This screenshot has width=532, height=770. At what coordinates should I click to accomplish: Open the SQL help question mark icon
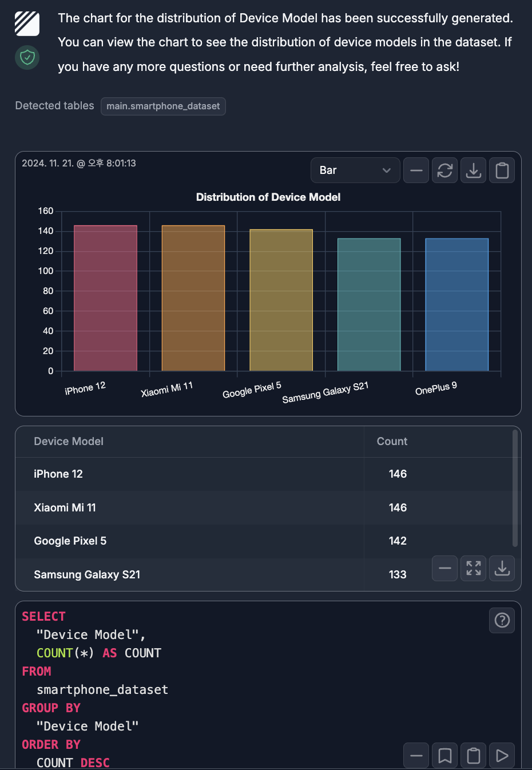click(502, 620)
